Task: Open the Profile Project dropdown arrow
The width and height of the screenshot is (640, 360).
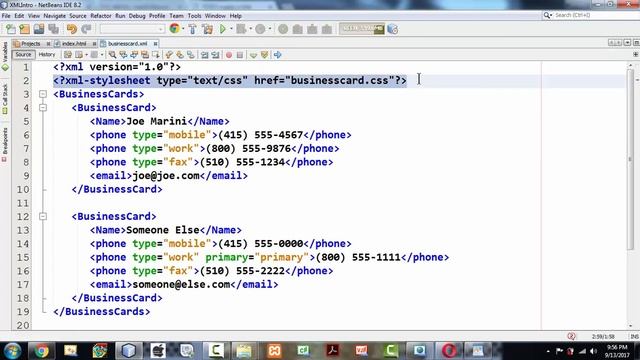Action: [x=269, y=29]
